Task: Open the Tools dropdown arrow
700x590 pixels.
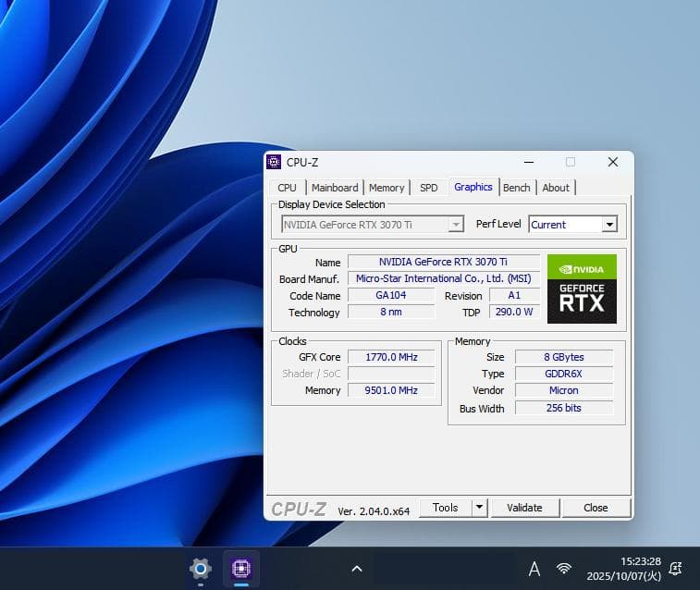Action: (x=479, y=508)
